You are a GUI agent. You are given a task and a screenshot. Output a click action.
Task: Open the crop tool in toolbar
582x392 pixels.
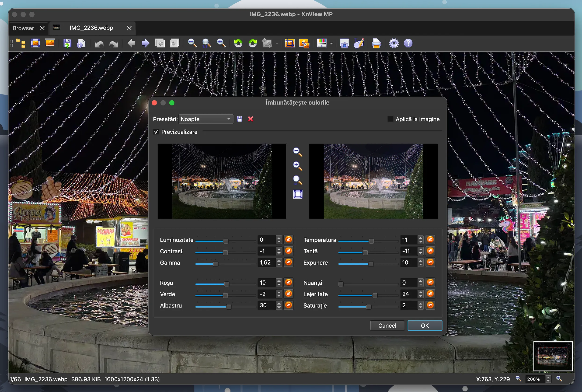(x=290, y=43)
